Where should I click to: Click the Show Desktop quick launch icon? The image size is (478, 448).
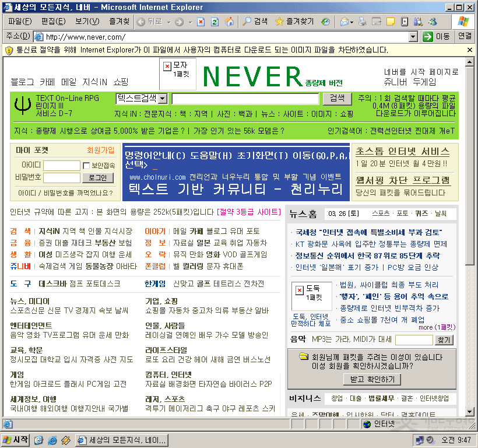click(38, 440)
